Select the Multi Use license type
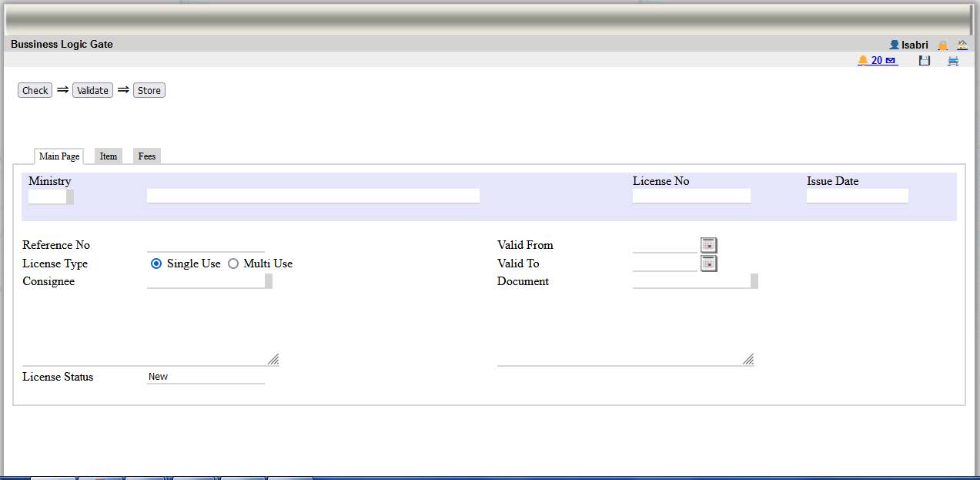Viewport: 980px width, 480px height. coord(233,263)
